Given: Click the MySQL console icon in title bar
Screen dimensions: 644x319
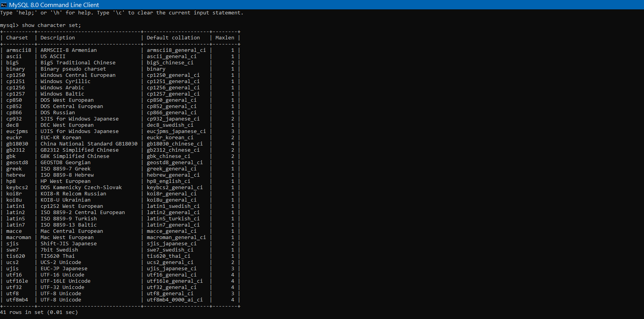Looking at the screenshot, I should tap(4, 5).
